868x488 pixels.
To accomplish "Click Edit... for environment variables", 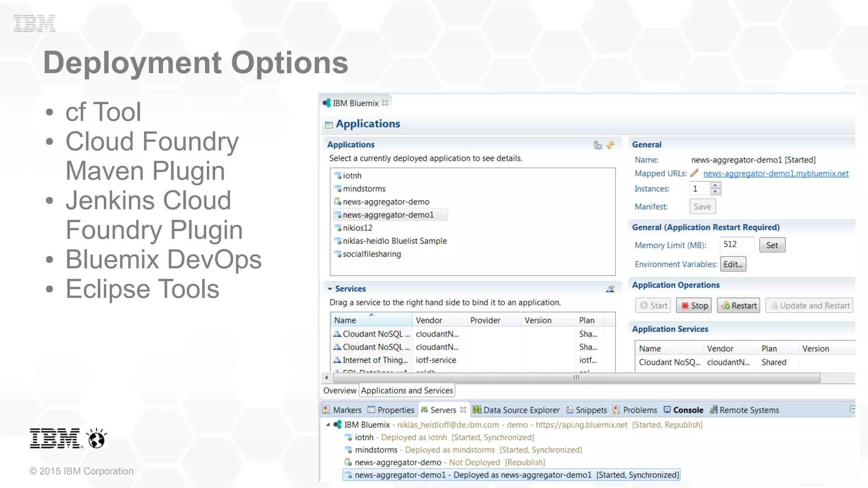I will click(733, 264).
